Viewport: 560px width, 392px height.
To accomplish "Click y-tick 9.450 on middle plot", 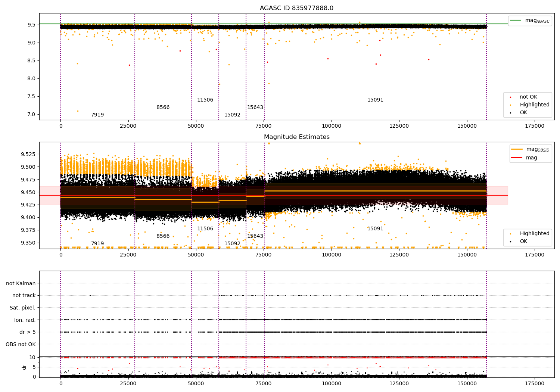I will 28,192.
